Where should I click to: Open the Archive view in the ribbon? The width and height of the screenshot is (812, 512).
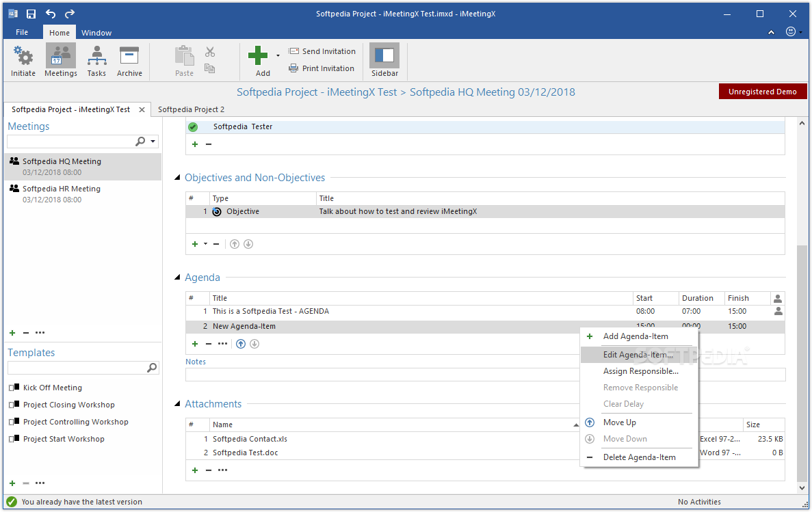click(129, 61)
